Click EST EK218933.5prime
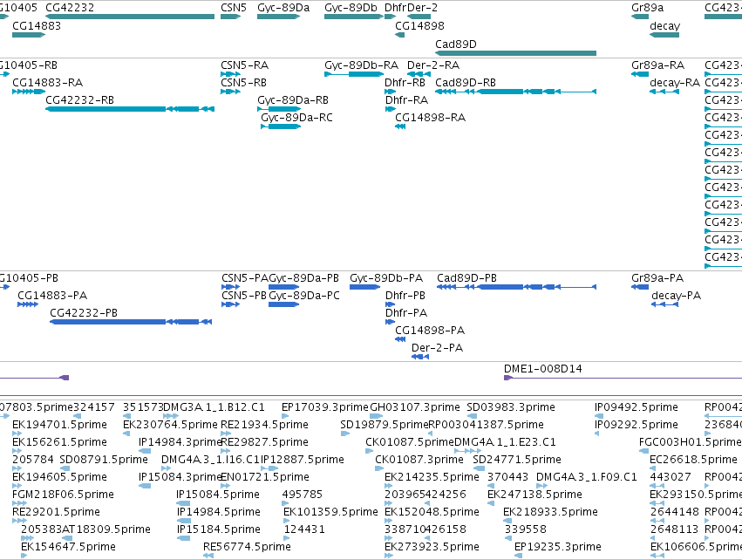The width and height of the screenshot is (742, 560). pos(507,521)
